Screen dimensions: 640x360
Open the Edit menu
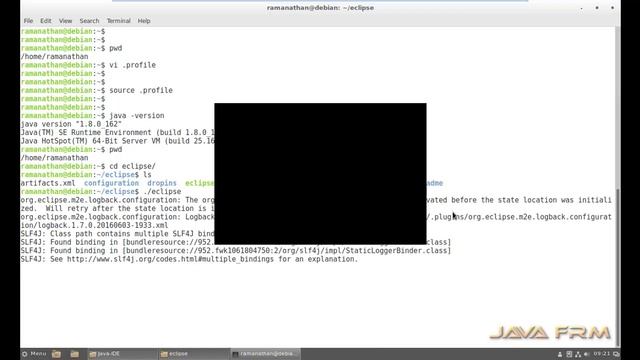pyautogui.click(x=46, y=21)
